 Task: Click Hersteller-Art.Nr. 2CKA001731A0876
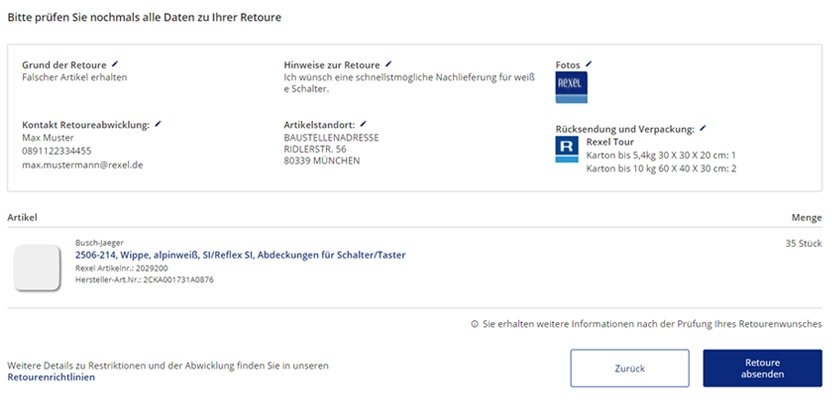pos(144,279)
